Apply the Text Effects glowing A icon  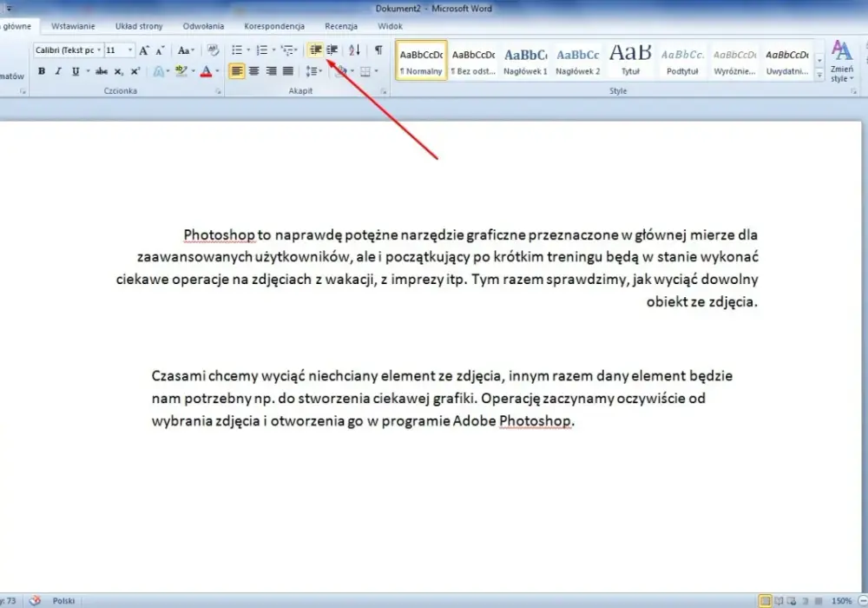click(158, 71)
